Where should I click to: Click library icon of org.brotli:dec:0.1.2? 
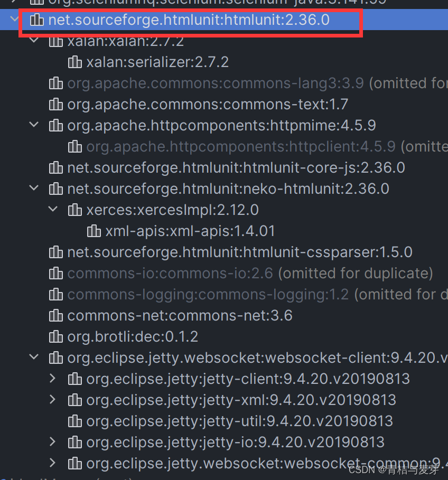(x=55, y=337)
